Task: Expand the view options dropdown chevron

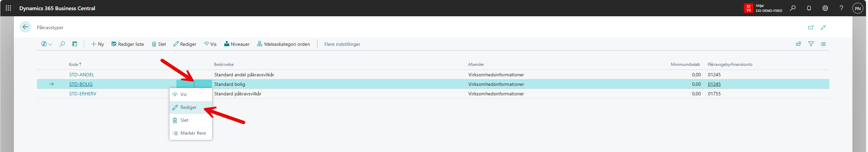Action: (x=51, y=44)
